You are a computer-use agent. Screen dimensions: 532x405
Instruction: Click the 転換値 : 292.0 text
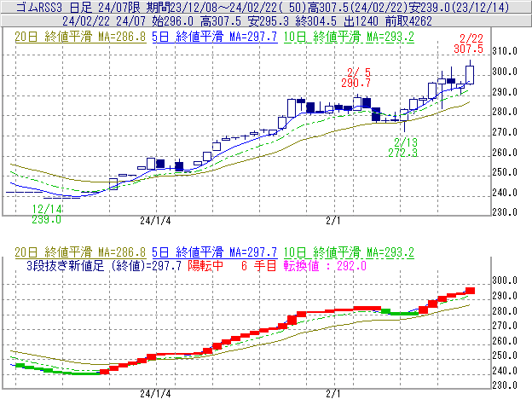(325, 265)
